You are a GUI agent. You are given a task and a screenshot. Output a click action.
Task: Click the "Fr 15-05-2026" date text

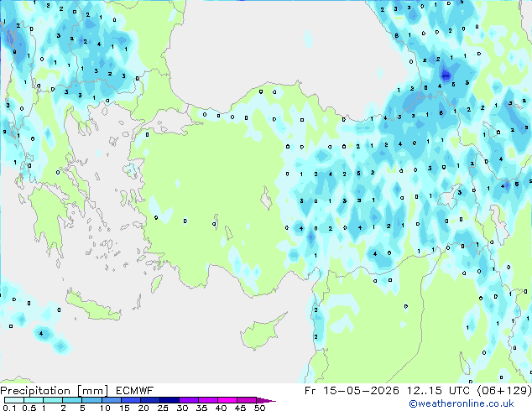point(352,391)
